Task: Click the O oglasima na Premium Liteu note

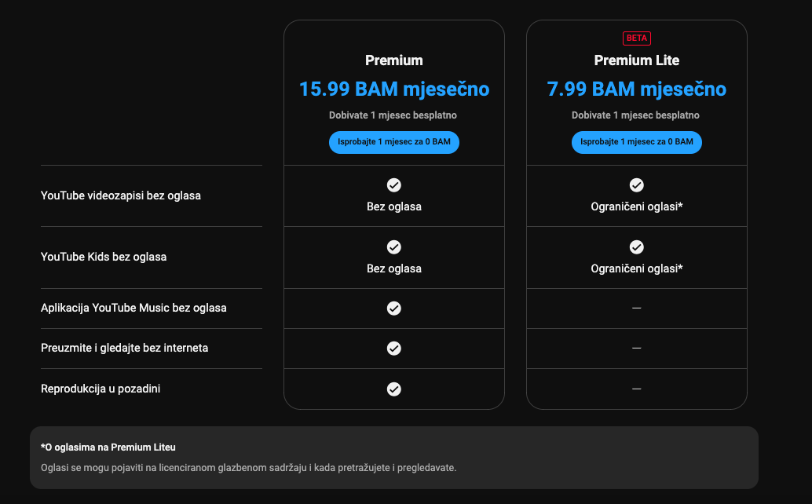Action: (108, 447)
